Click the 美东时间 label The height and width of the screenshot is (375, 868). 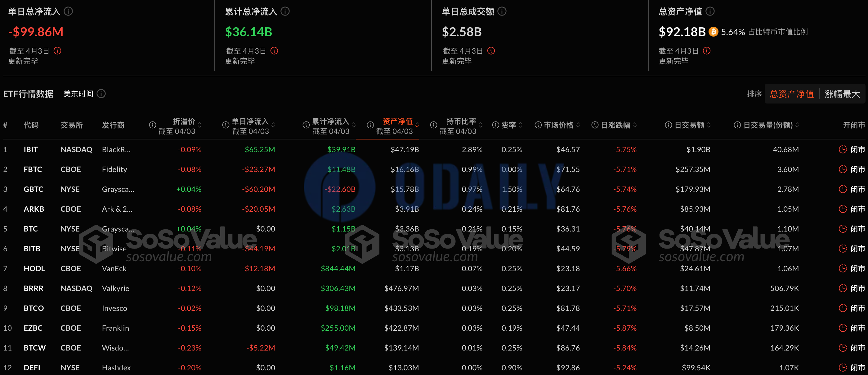(x=78, y=94)
